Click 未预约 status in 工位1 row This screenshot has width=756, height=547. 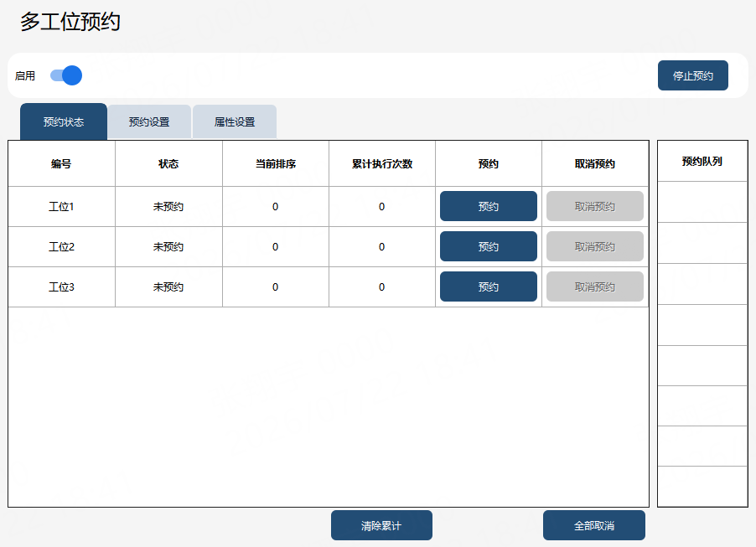coord(168,207)
